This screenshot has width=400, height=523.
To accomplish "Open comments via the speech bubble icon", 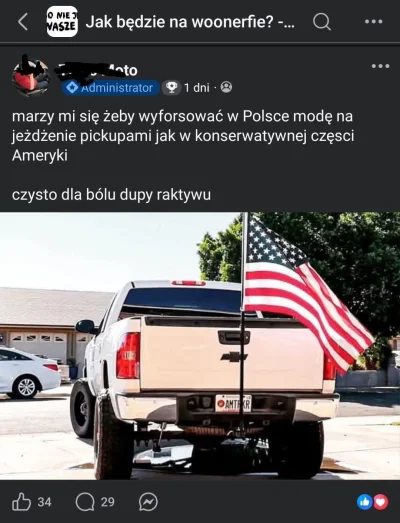I will [85, 502].
